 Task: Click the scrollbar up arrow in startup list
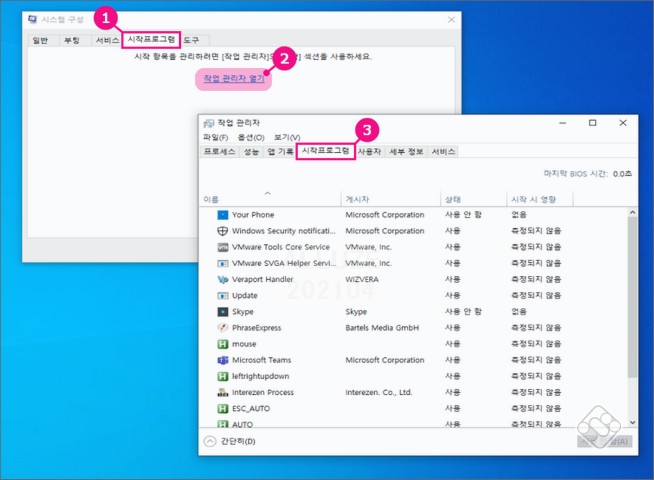(x=632, y=213)
